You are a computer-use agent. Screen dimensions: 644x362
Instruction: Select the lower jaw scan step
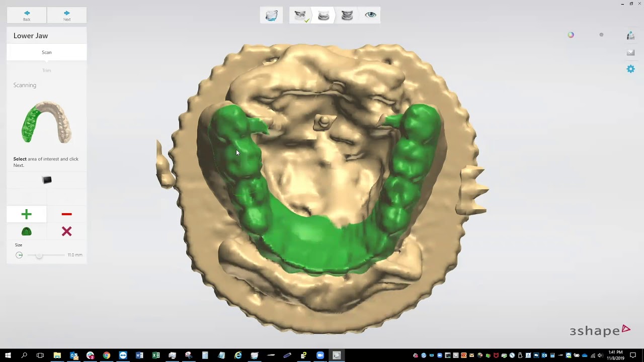(x=324, y=15)
